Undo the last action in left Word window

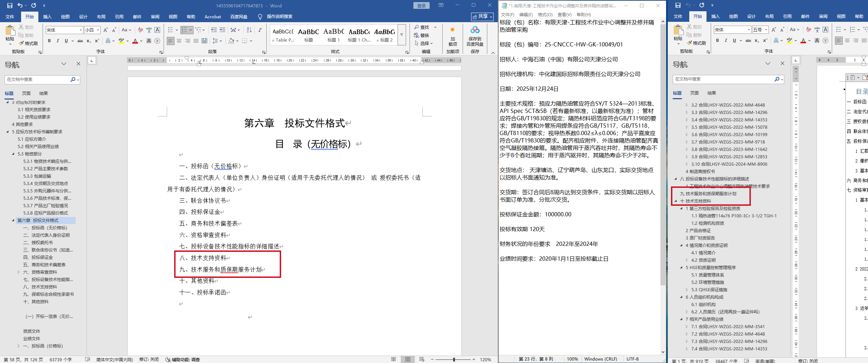[20, 6]
